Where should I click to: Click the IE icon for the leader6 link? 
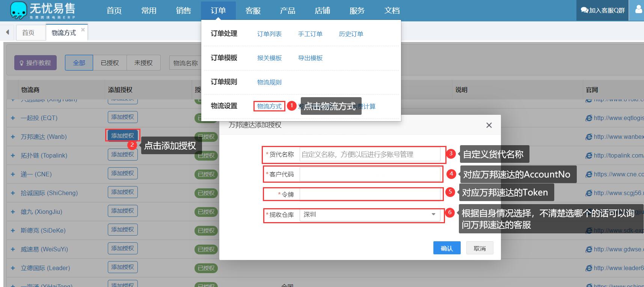589,268
